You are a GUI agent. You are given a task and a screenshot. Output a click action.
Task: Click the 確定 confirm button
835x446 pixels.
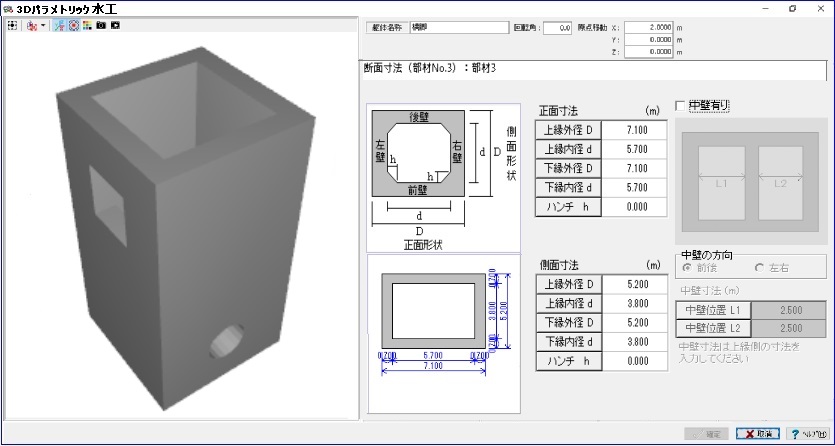[707, 434]
